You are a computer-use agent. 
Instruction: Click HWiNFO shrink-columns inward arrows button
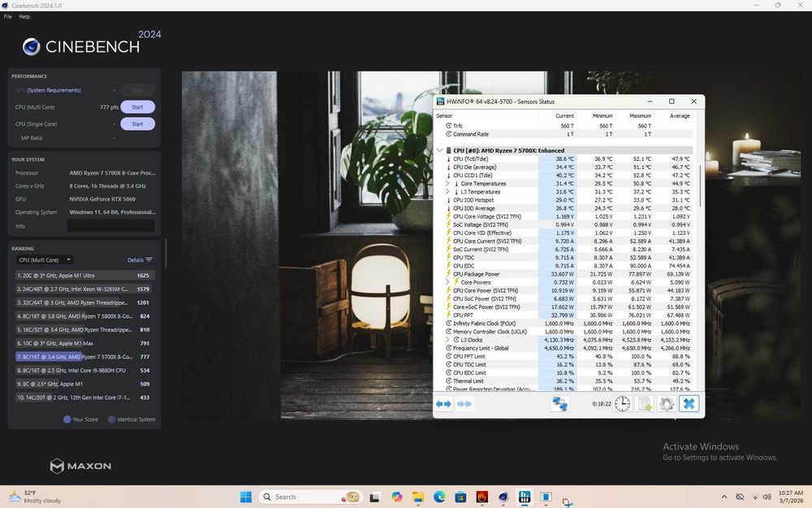[464, 404]
